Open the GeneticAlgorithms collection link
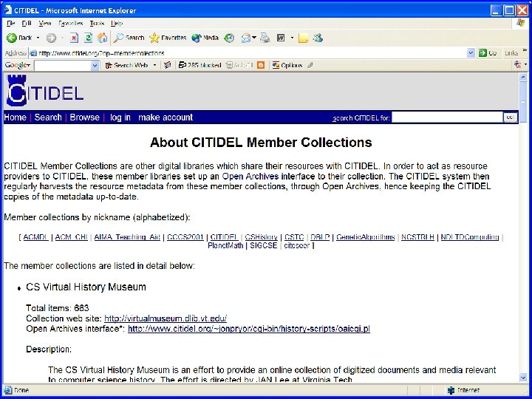The width and height of the screenshot is (532, 399). click(366, 237)
